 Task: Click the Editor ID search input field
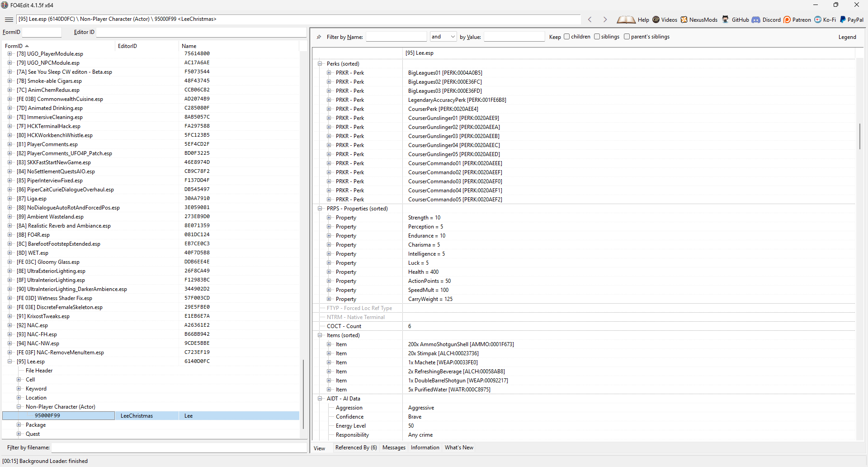click(x=201, y=32)
